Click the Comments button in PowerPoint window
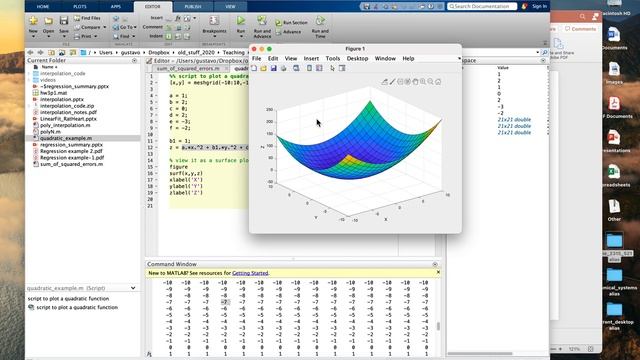The height and width of the screenshot is (360, 640). pyautogui.click(x=580, y=29)
